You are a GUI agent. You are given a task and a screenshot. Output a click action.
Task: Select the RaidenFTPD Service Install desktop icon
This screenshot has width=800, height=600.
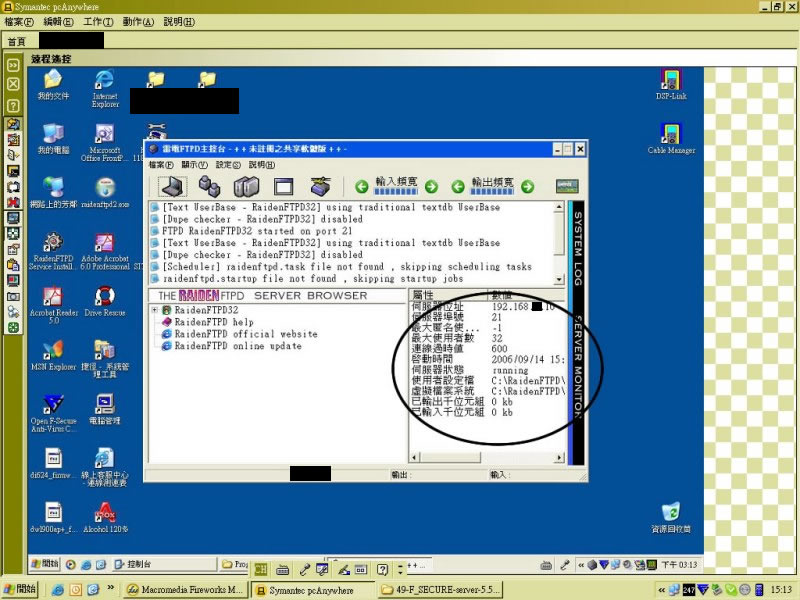pyautogui.click(x=53, y=251)
